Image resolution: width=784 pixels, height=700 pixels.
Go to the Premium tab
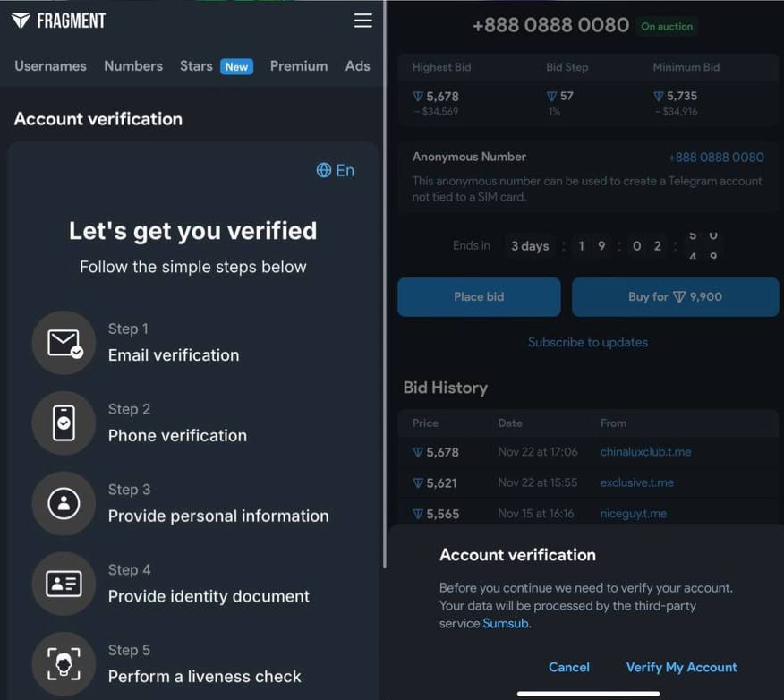pyautogui.click(x=299, y=66)
